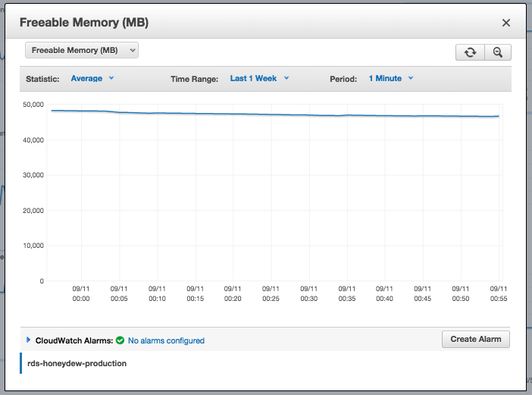Open the Freeable Memory (MB) metric dropdown
This screenshot has height=395, width=532.
pos(82,50)
